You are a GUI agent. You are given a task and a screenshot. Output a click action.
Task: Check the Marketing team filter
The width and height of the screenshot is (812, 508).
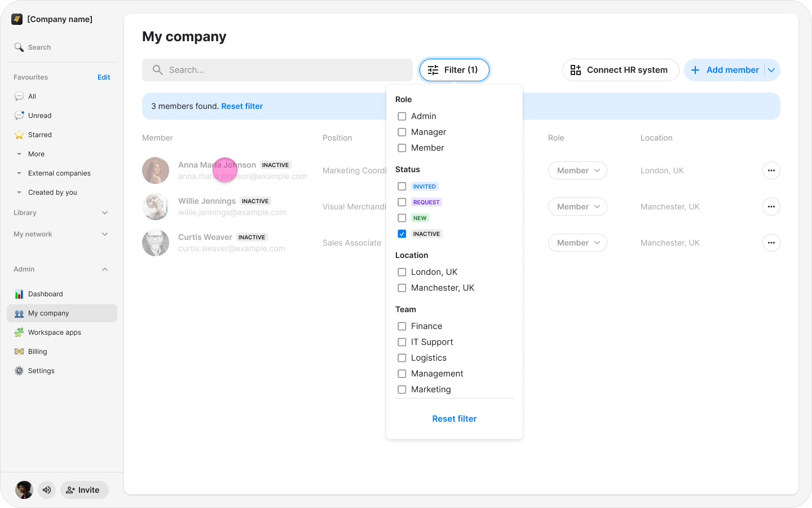coord(402,389)
